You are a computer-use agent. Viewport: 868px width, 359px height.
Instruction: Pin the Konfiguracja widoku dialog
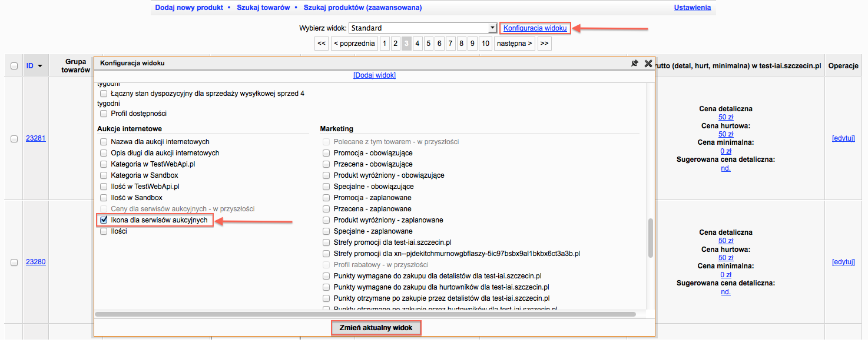[634, 64]
